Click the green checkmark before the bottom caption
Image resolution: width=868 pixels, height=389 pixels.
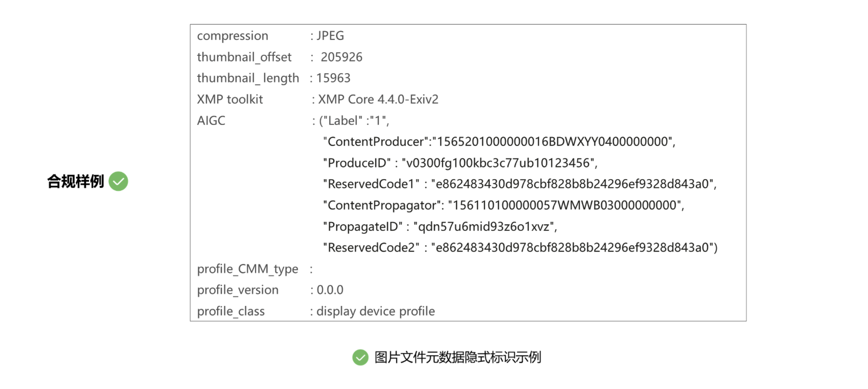tap(360, 357)
